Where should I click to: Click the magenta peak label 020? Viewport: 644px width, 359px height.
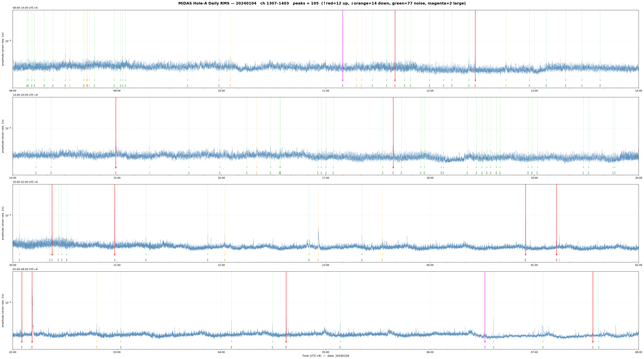(x=343, y=85)
